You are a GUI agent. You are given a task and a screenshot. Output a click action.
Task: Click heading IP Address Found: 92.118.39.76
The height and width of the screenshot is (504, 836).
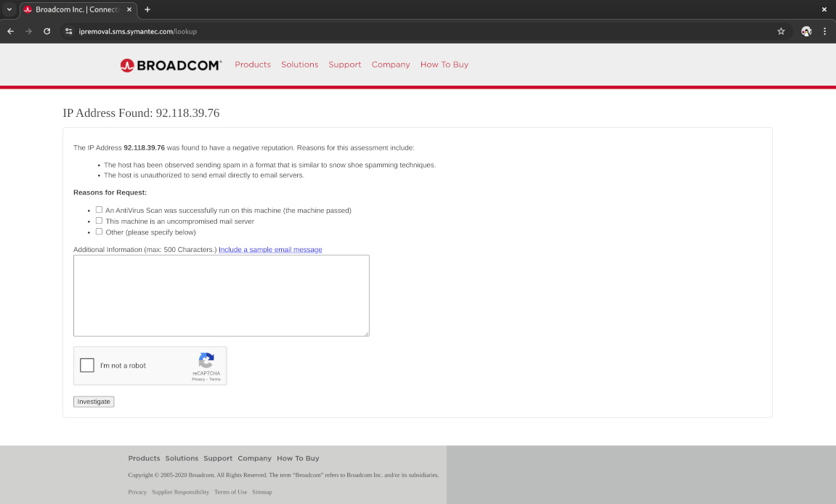[142, 113]
